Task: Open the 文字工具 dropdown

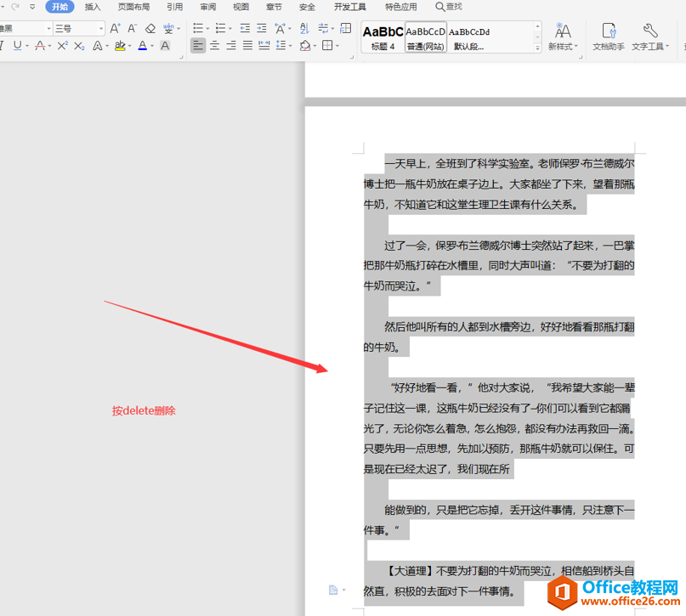Action: pos(650,37)
